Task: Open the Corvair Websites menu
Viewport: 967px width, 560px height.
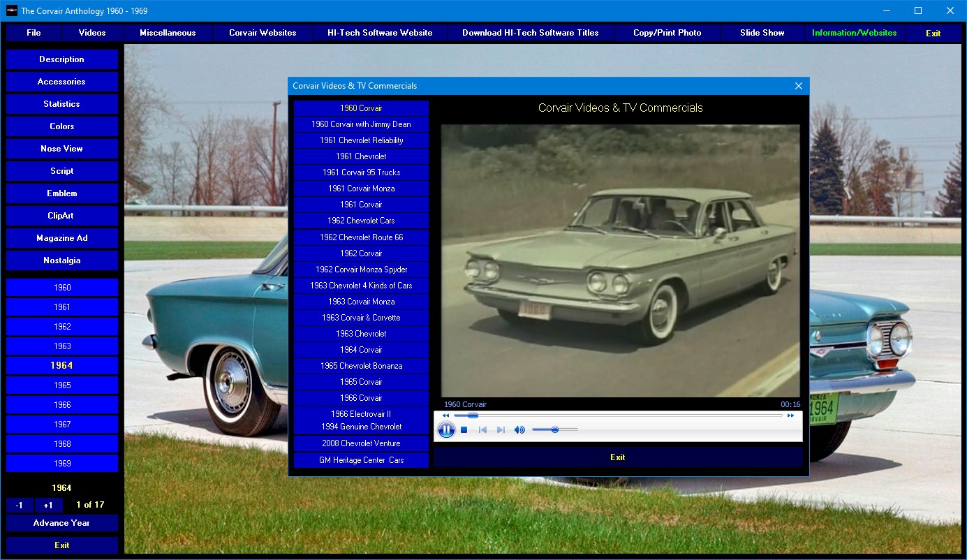Action: (263, 33)
